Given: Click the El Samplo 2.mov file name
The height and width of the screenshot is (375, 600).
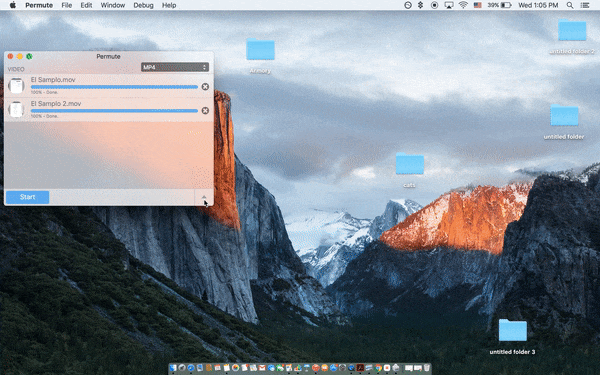Looking at the screenshot, I should [56, 103].
